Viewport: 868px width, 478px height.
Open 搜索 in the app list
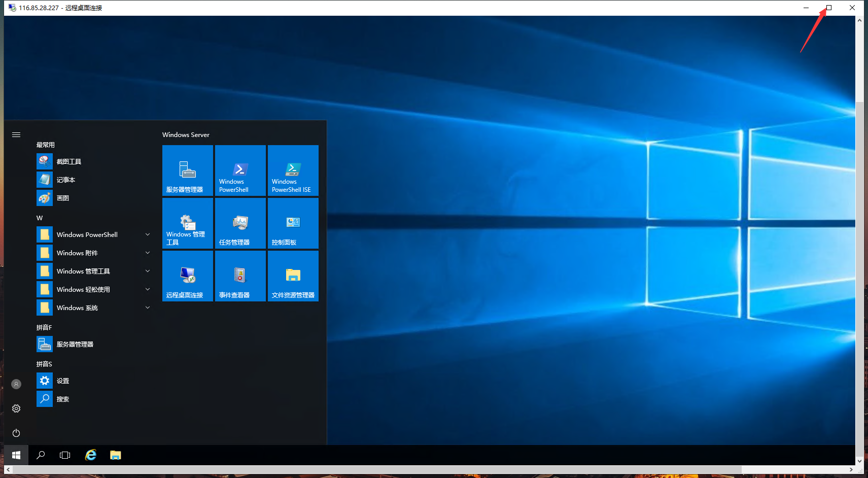pyautogui.click(x=94, y=399)
